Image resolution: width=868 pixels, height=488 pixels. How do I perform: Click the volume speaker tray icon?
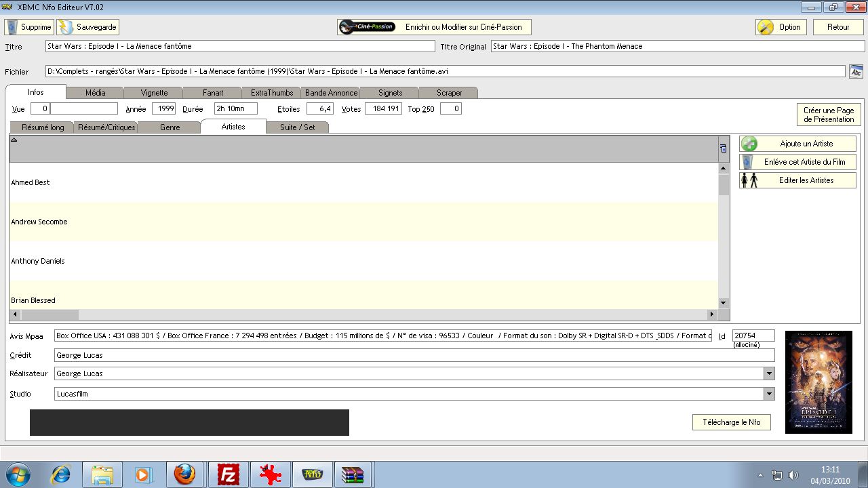pos(793,475)
